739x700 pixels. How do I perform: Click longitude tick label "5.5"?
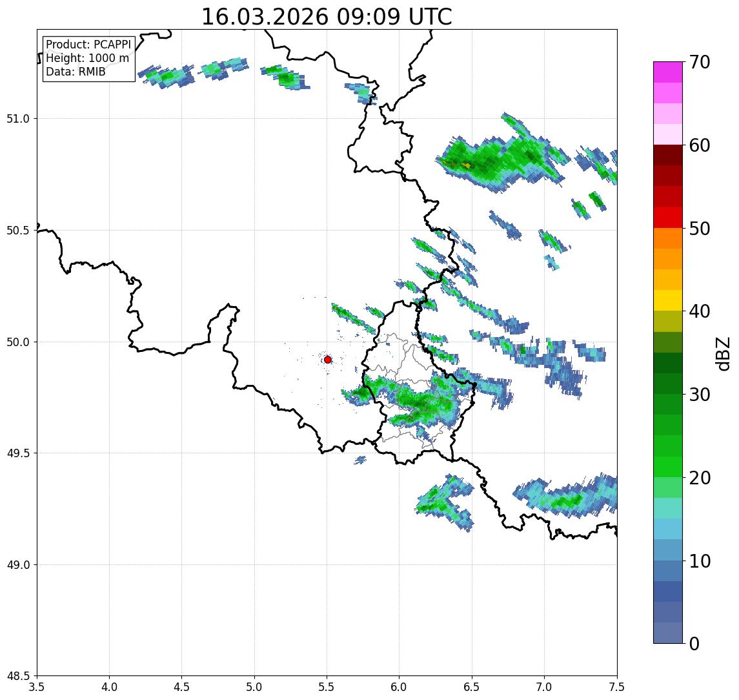click(x=327, y=687)
